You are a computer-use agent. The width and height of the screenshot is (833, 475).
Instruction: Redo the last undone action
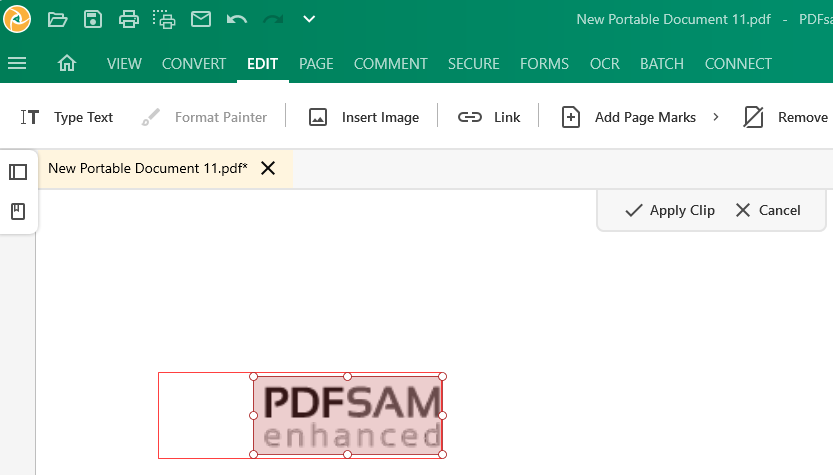tap(273, 20)
